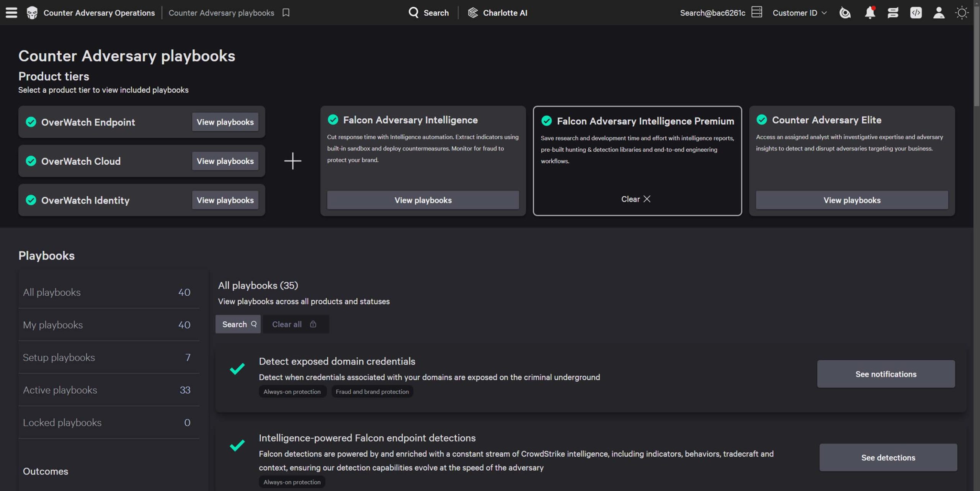
Task: Clear the Falcon Adversary Intelligence Premium selection
Action: 636,199
